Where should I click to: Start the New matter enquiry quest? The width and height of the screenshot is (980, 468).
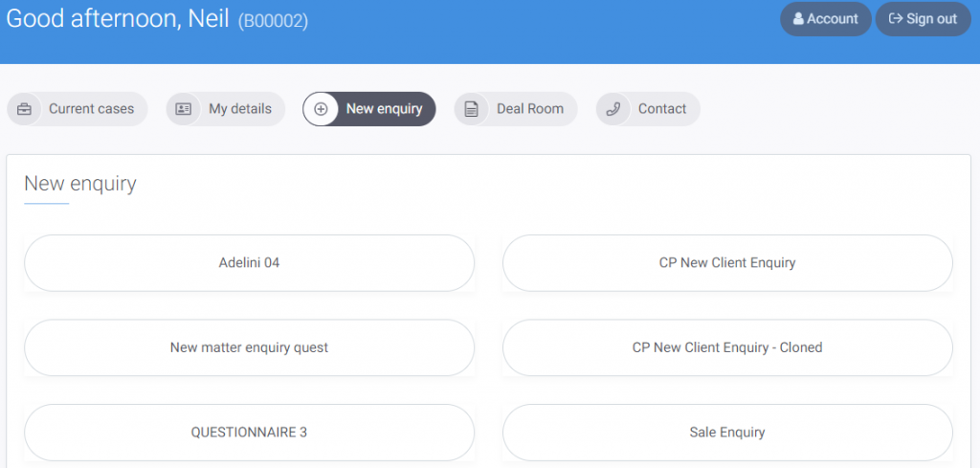point(250,347)
